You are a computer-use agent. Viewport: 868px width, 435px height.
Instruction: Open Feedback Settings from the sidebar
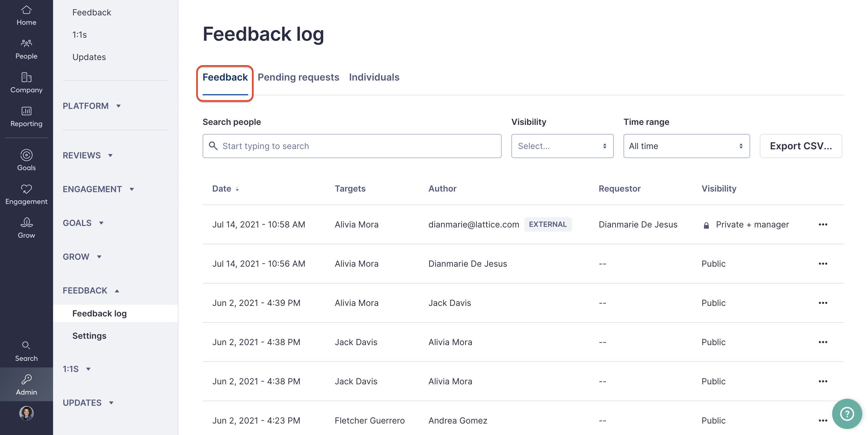[x=89, y=335]
